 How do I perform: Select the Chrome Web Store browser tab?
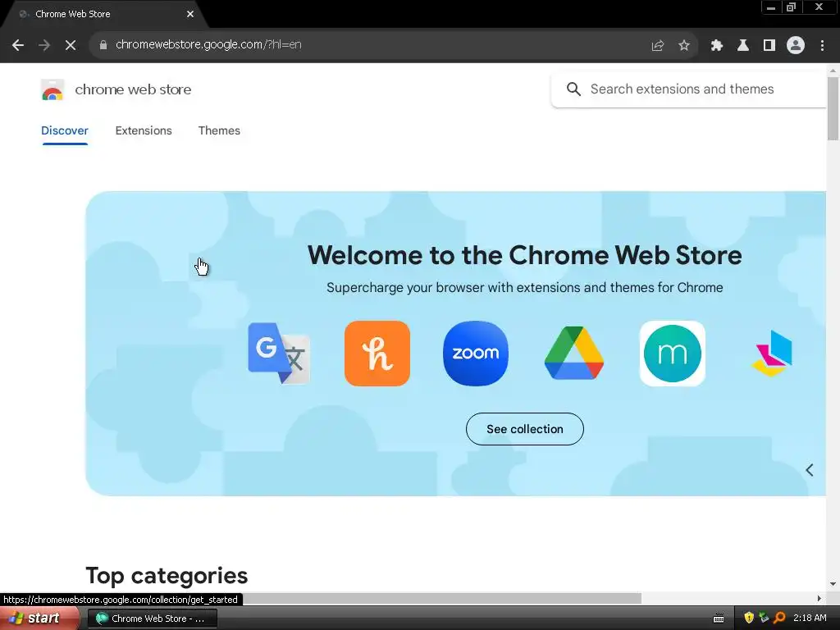coord(104,15)
